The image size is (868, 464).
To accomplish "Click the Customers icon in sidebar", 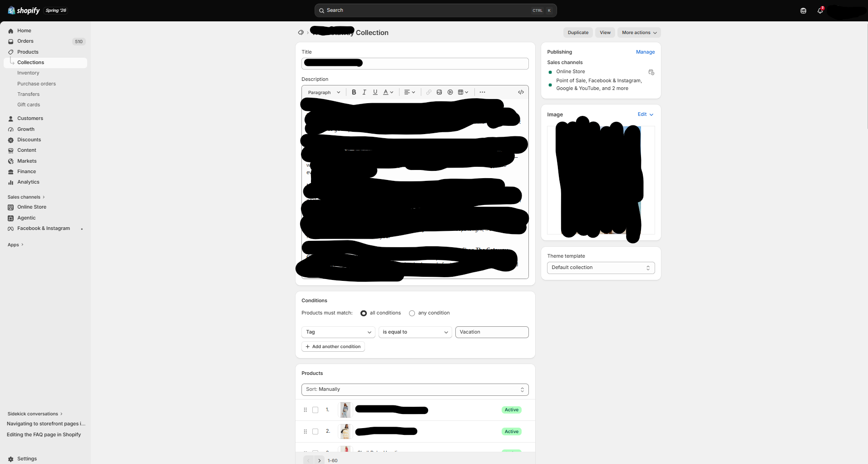I will pos(11,119).
